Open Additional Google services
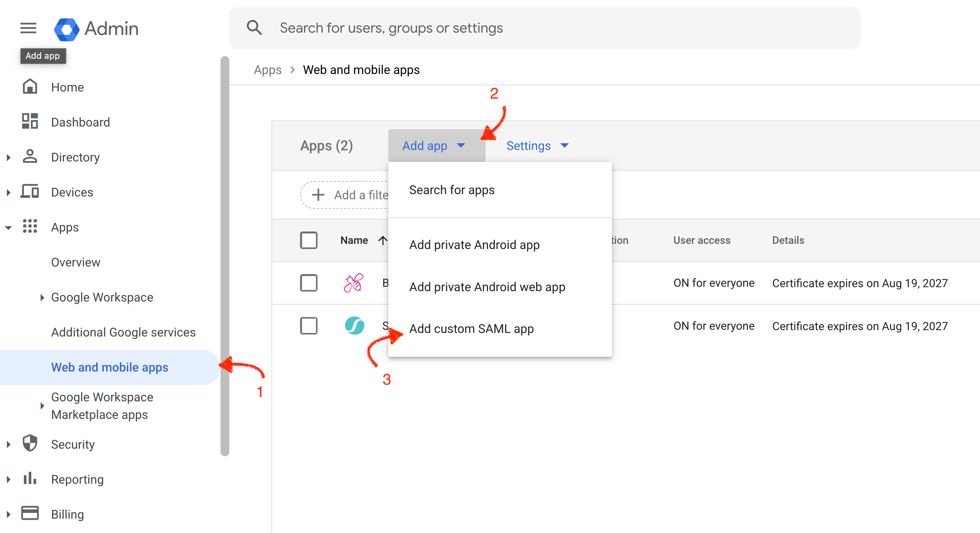980x533 pixels. [x=123, y=332]
